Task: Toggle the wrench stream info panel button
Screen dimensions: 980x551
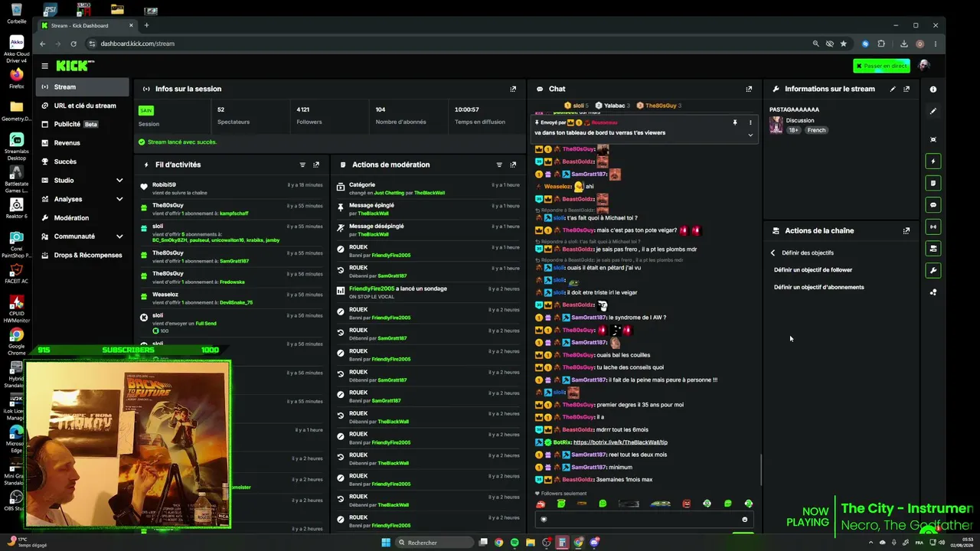Action: click(x=933, y=270)
